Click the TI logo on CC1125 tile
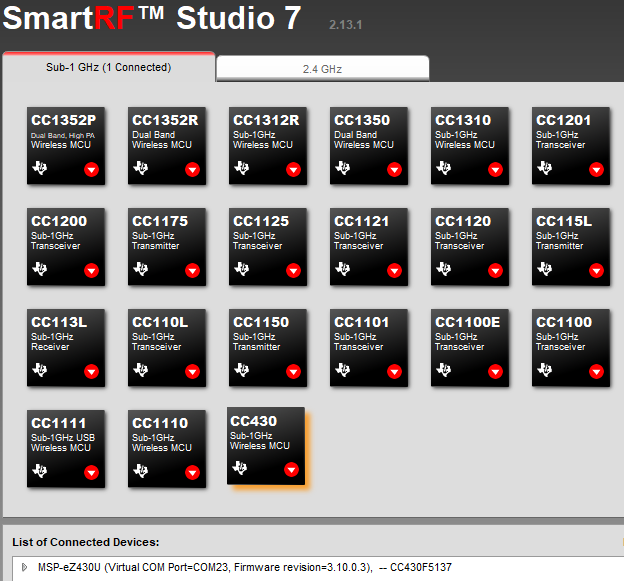The width and height of the screenshot is (624, 581). [242, 269]
